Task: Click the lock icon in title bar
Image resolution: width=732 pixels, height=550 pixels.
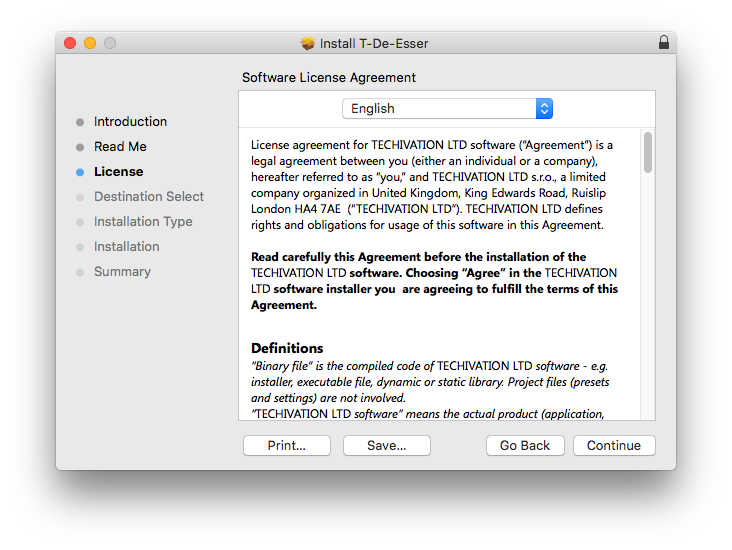Action: [x=663, y=42]
